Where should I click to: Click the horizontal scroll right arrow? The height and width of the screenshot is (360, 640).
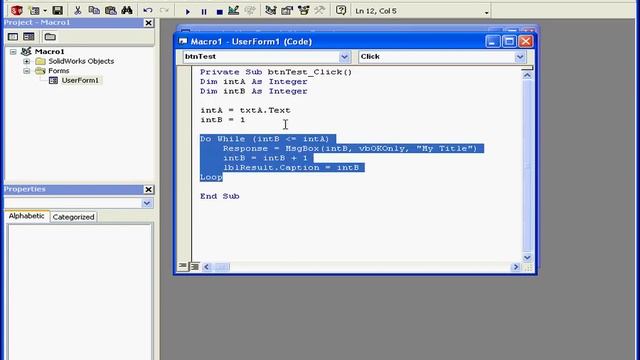tap(516, 267)
